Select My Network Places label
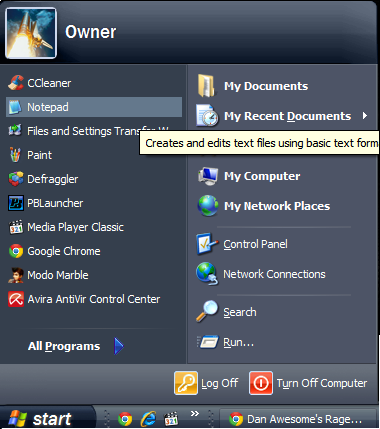 (x=277, y=206)
